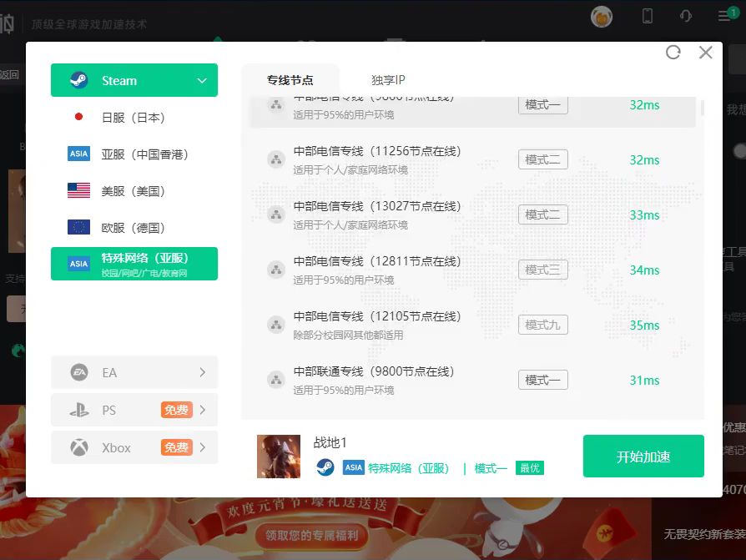Click 模式二 button in 13027节点 row
The image size is (746, 560).
pos(543,214)
